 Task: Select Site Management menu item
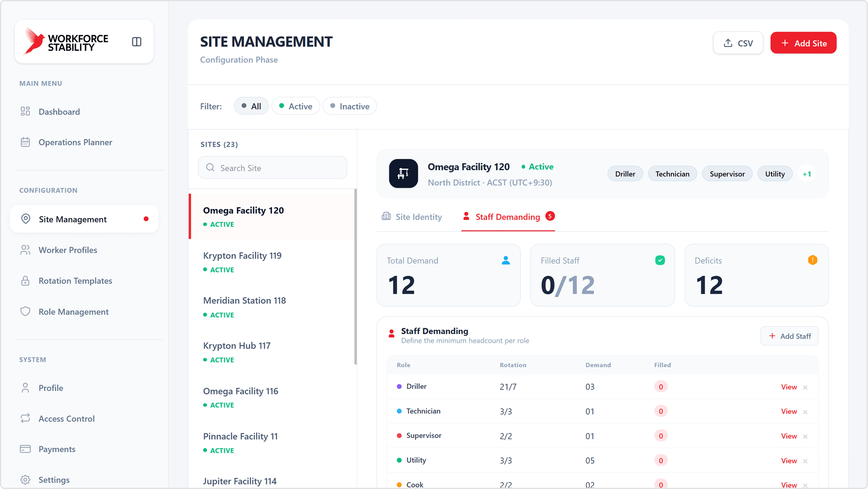(84, 219)
